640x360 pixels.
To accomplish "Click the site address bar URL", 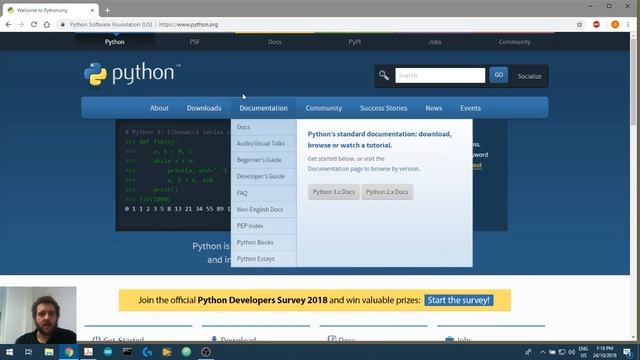I will pos(189,24).
